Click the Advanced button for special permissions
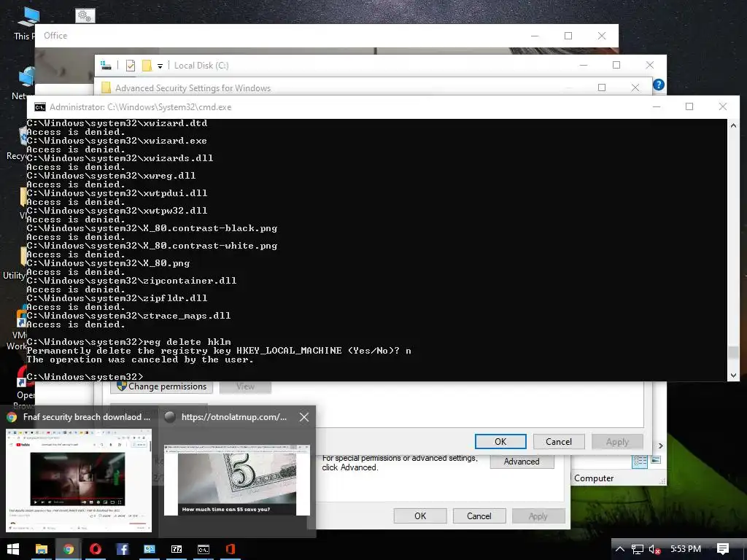747x560 pixels. (x=522, y=462)
